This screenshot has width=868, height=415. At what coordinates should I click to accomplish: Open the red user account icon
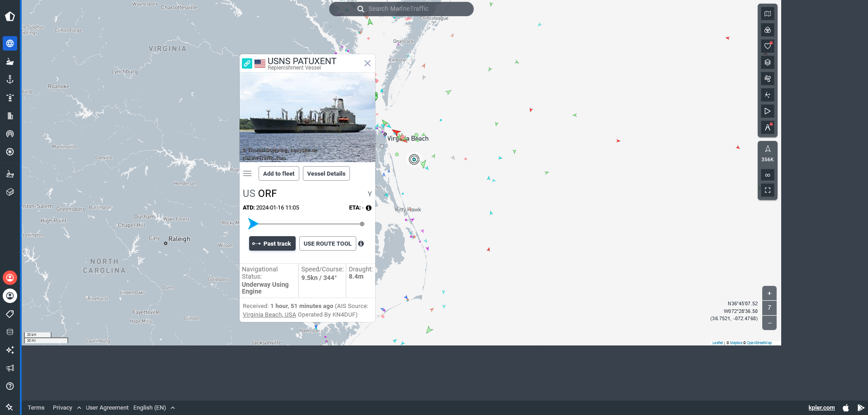point(10,278)
